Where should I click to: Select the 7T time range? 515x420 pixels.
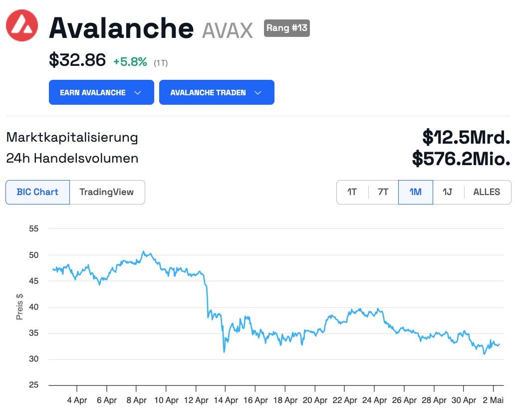(x=383, y=192)
